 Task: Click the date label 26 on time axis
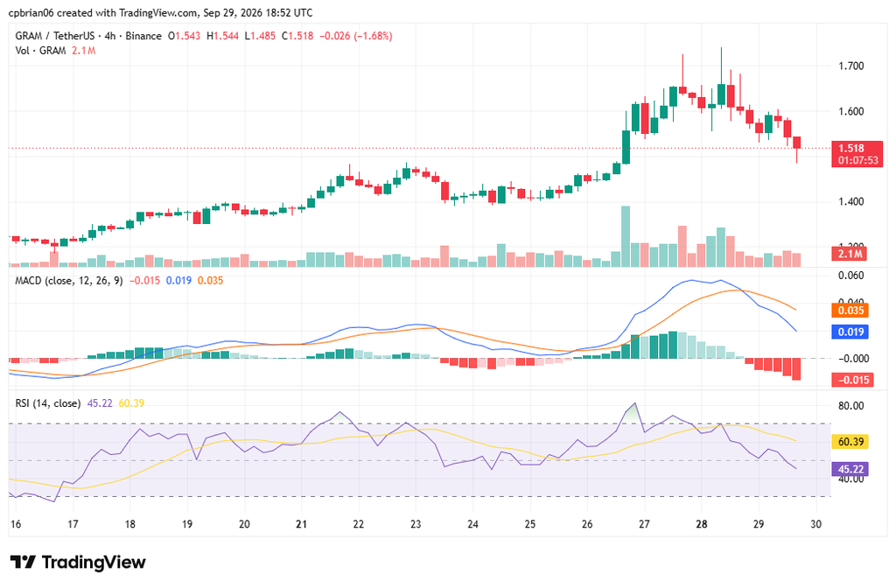(587, 525)
